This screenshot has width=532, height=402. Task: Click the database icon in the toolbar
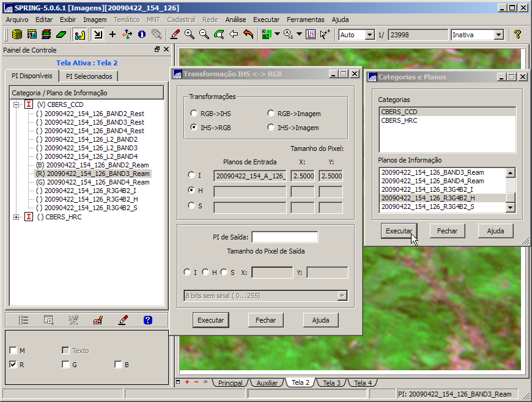tap(17, 35)
